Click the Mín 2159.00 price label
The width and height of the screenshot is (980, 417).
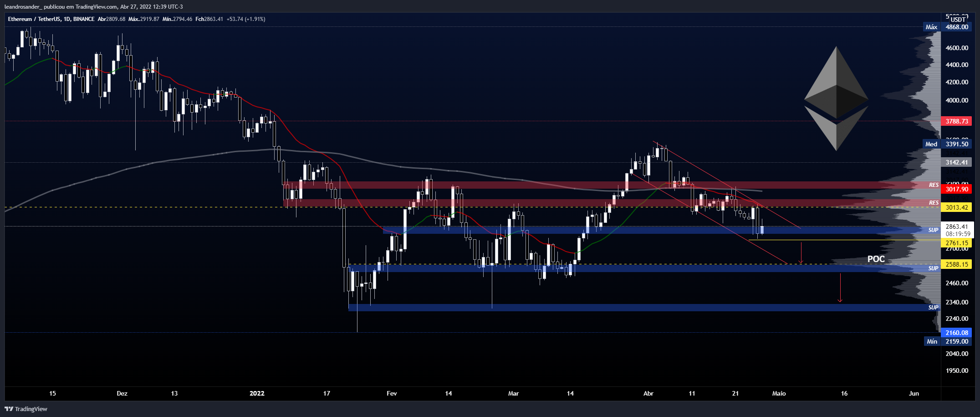click(x=948, y=341)
